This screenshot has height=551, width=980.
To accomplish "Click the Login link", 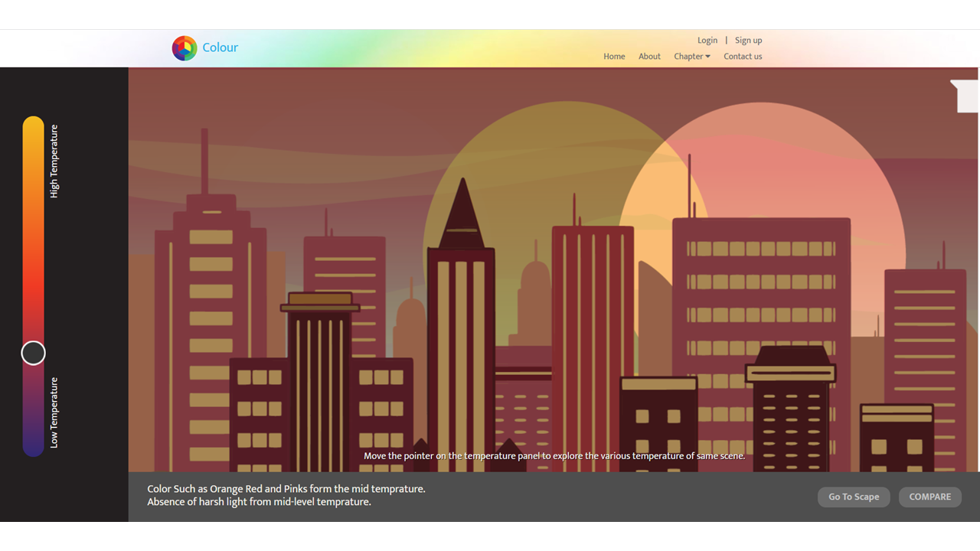I will coord(707,41).
